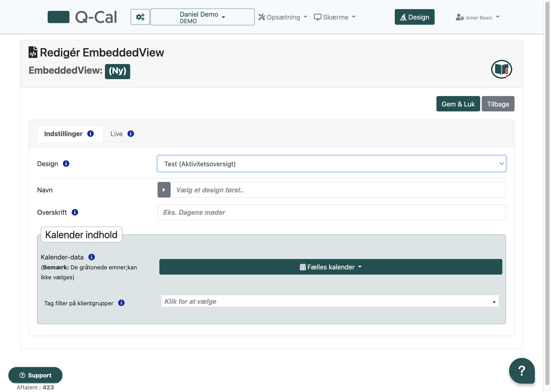Screen dimensions: 551x392
Task: Click the Design button in navbar
Action: (x=415, y=17)
